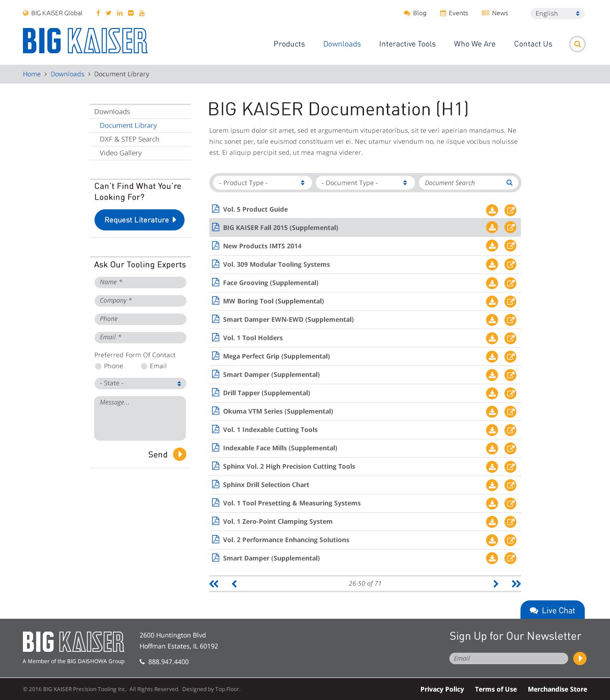Viewport: 610px width, 700px height.
Task: Click the header search icon
Action: coord(577,44)
